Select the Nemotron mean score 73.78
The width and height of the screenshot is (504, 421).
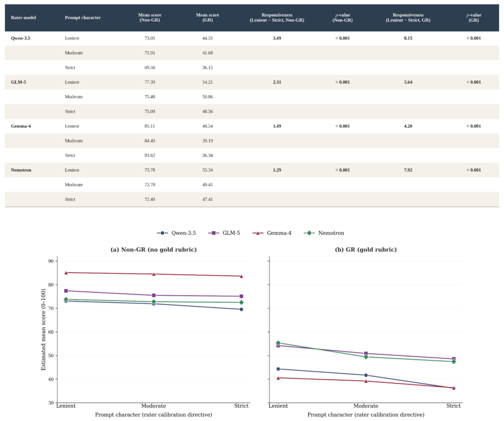(x=150, y=170)
